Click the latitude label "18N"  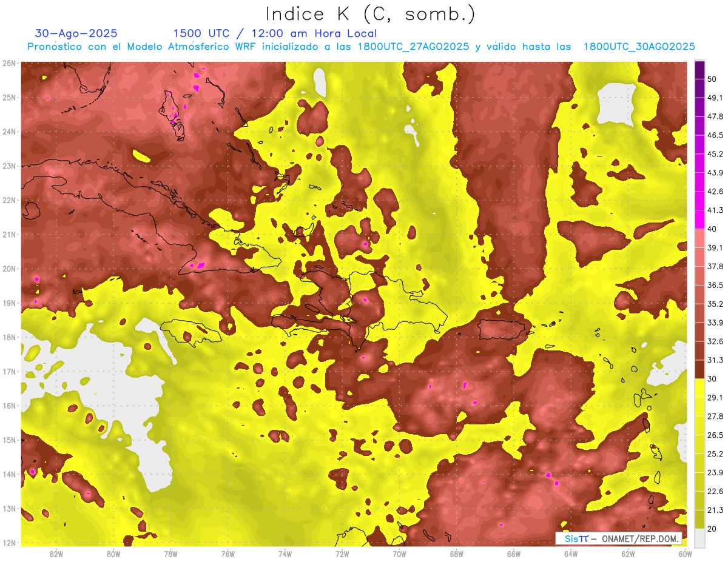tap(9, 337)
